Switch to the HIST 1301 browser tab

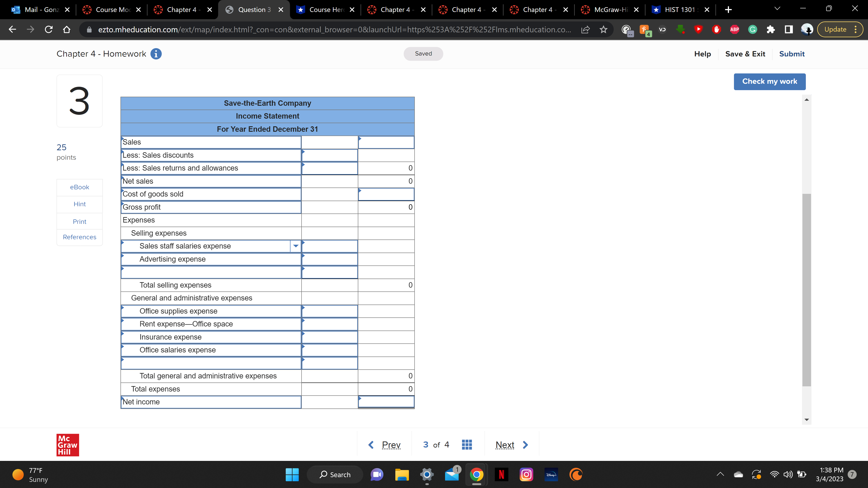click(681, 10)
